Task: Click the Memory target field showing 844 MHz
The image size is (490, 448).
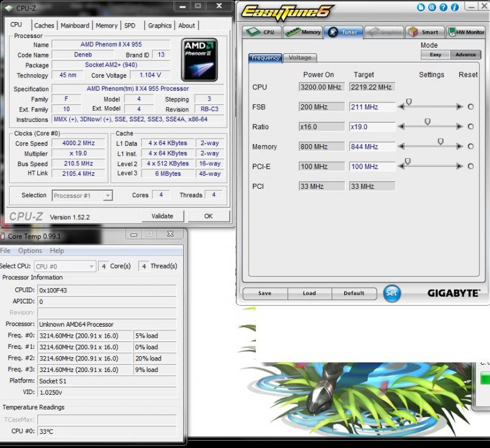Action: [x=372, y=146]
